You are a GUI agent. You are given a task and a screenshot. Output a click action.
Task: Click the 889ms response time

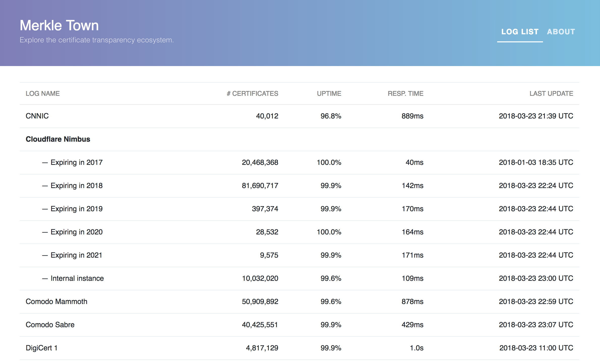point(412,116)
